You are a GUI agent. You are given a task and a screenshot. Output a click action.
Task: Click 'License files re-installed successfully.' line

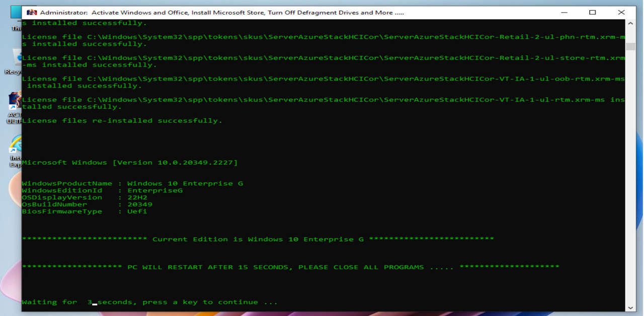coord(122,121)
